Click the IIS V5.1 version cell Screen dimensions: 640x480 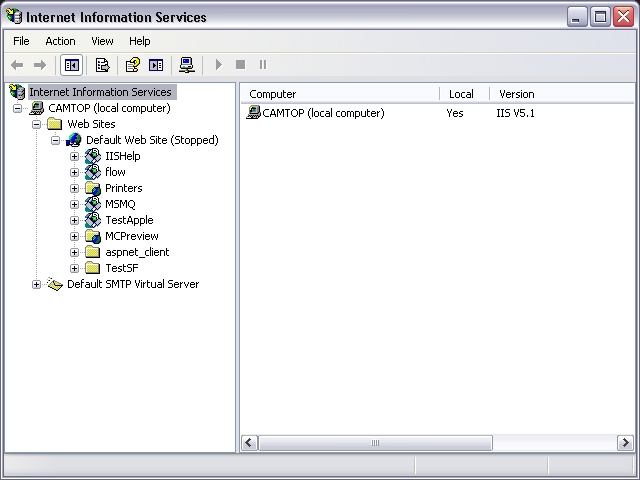(x=515, y=113)
